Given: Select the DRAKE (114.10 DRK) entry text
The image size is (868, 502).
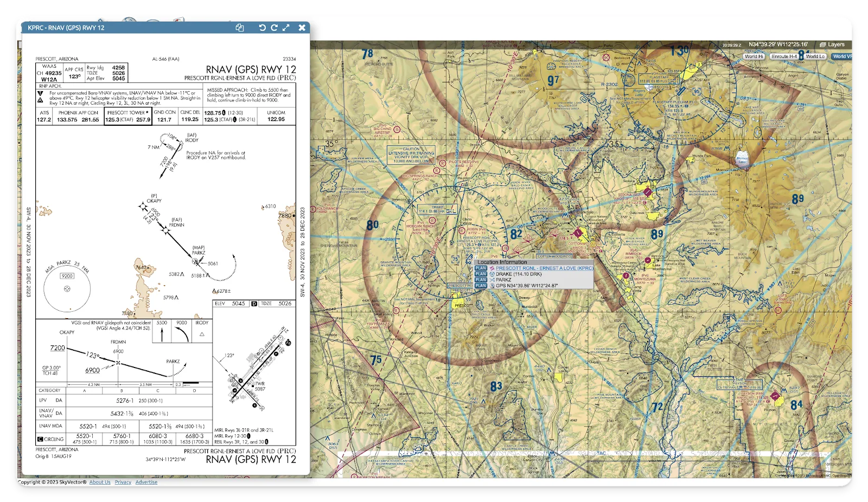Looking at the screenshot, I should click(x=519, y=274).
